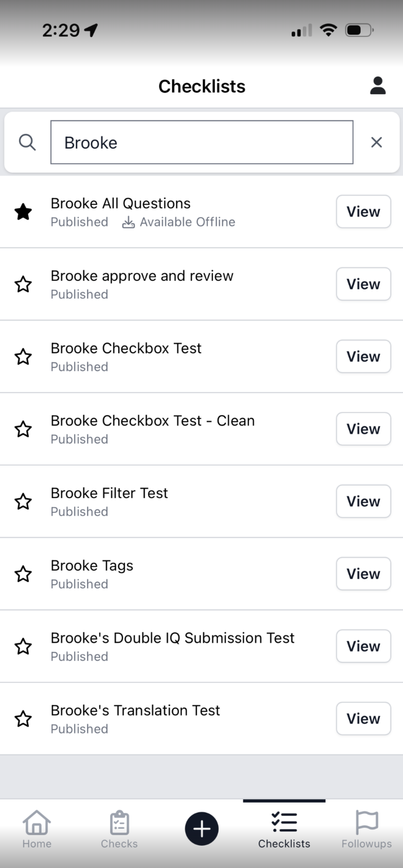Tap the Available Offline download icon
Screen dimensions: 403x868
(x=128, y=222)
